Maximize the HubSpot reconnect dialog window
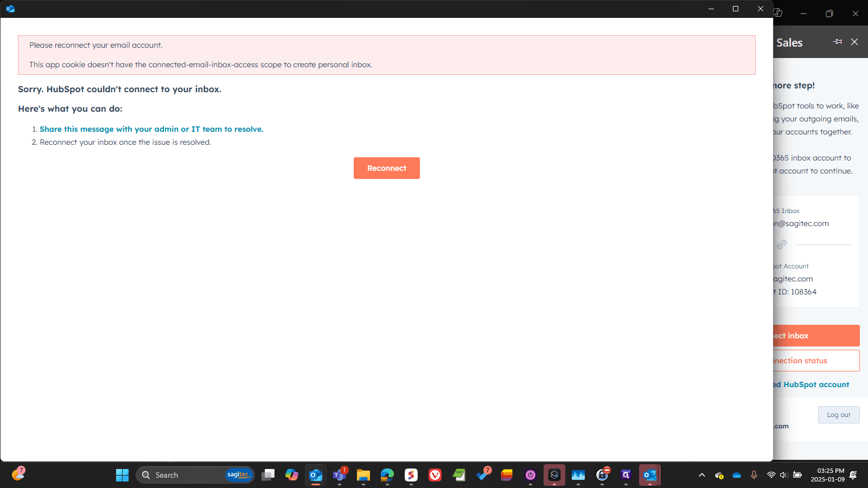This screenshot has width=868, height=488. 736,9
